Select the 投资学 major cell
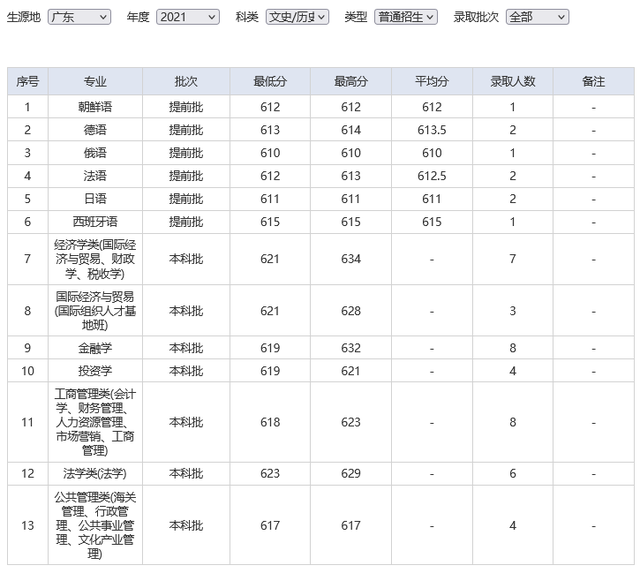 95,371
